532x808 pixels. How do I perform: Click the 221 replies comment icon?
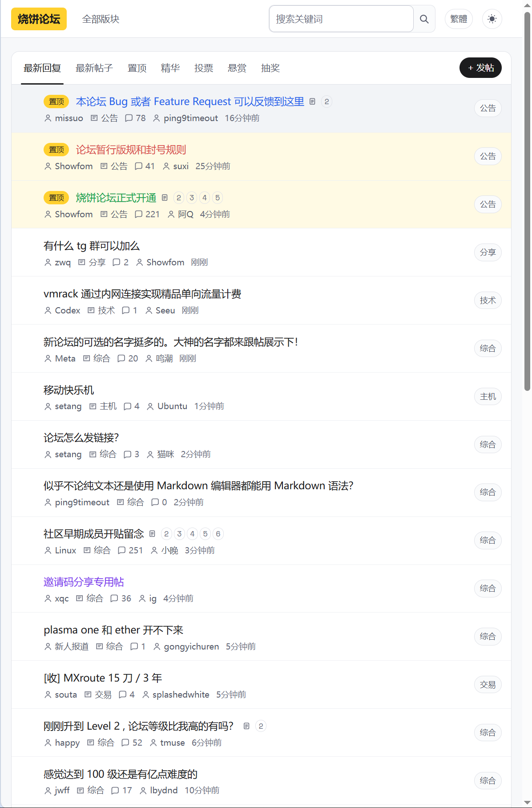pos(139,214)
